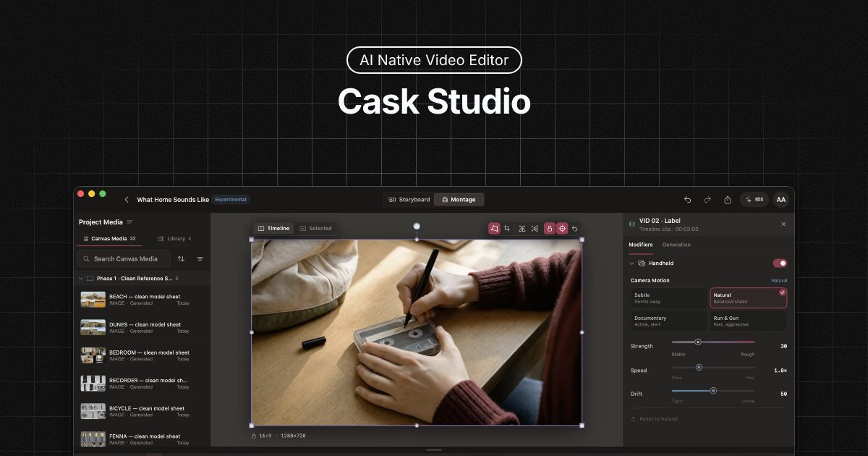The width and height of the screenshot is (868, 456).
Task: Open the share/export icon in top bar
Action: tap(728, 200)
